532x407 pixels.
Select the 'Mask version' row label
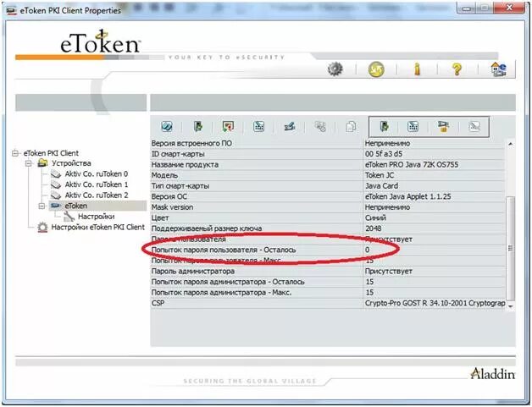(x=172, y=207)
